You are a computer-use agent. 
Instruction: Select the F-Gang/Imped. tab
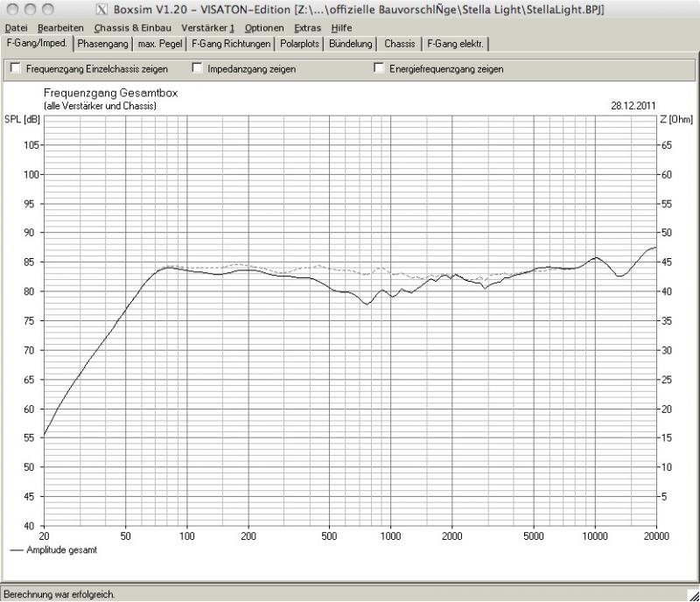37,43
